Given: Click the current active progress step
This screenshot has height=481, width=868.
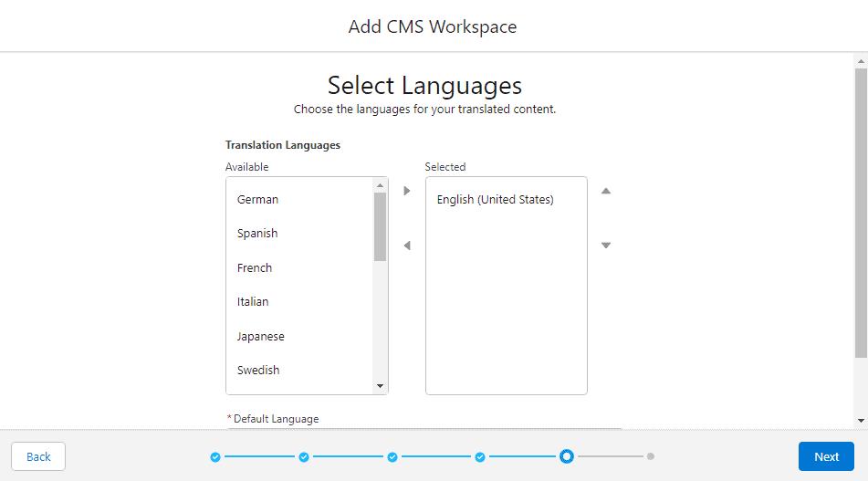Looking at the screenshot, I should [x=567, y=456].
